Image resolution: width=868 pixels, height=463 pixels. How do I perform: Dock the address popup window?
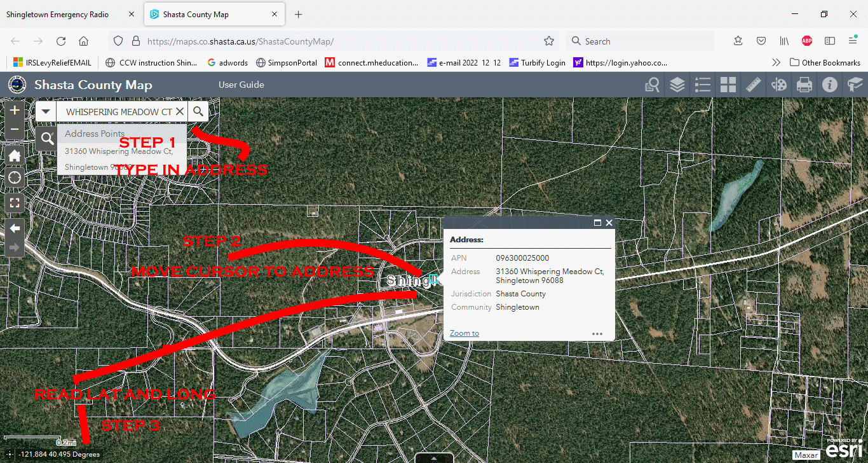pos(597,223)
